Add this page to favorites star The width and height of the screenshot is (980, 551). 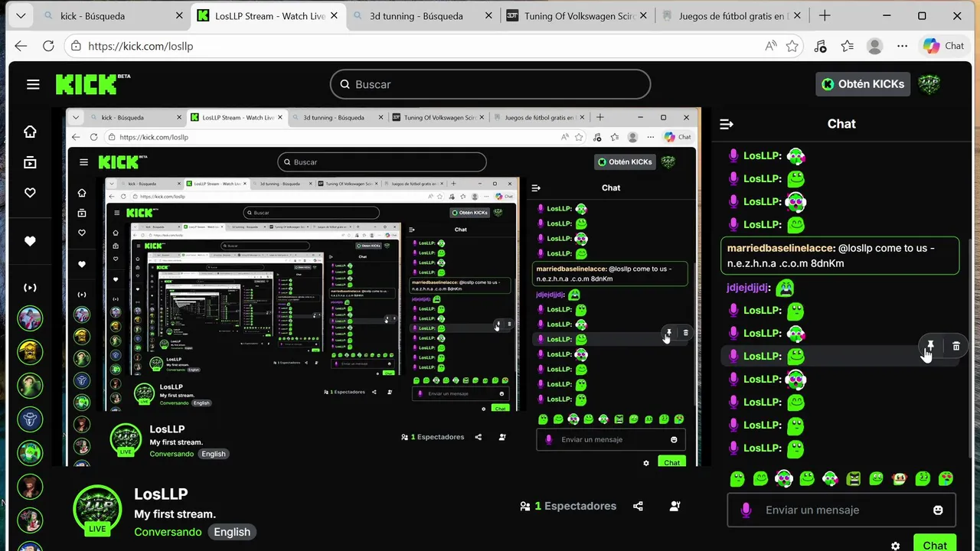(x=792, y=46)
